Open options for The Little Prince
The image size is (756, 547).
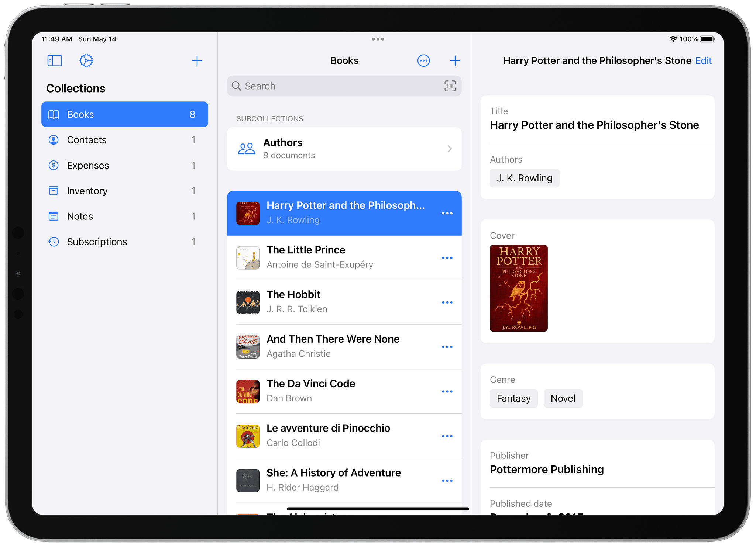[447, 258]
